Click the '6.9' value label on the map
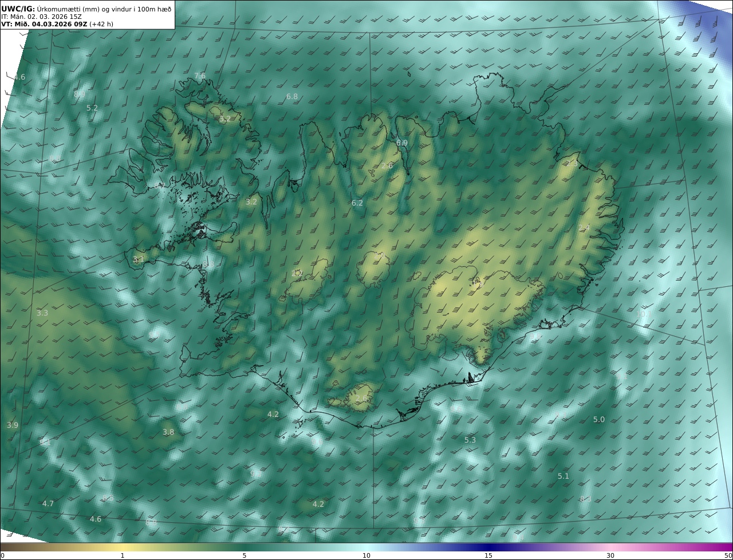The image size is (733, 560). [x=402, y=143]
